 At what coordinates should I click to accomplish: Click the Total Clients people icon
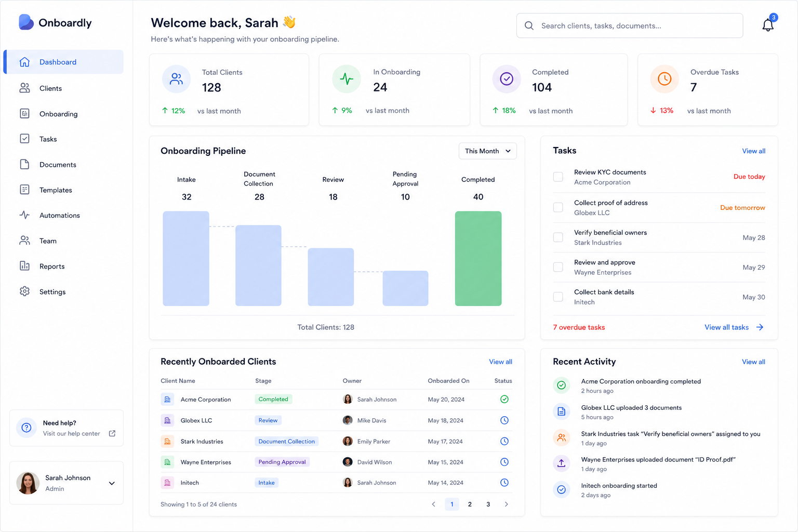pyautogui.click(x=177, y=79)
